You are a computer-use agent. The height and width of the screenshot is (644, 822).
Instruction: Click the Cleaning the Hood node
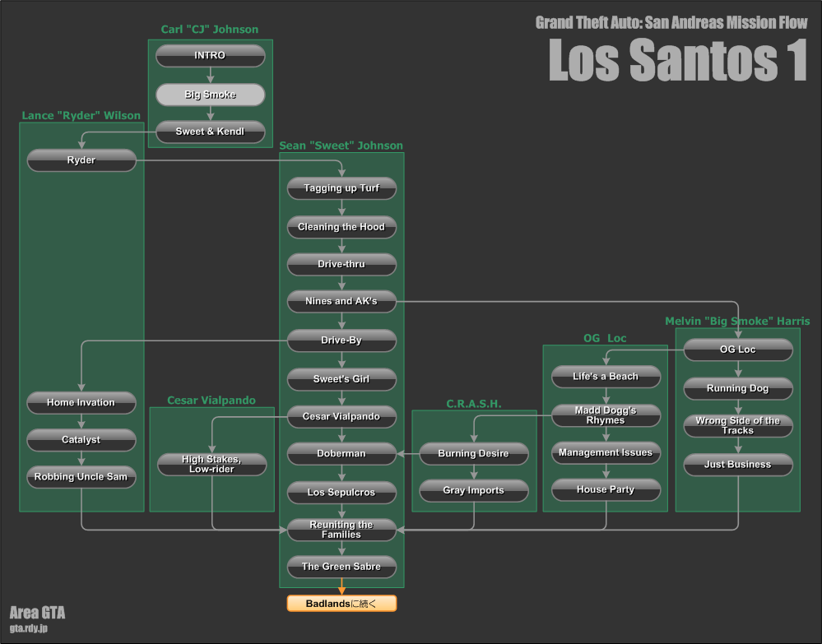[x=341, y=228]
